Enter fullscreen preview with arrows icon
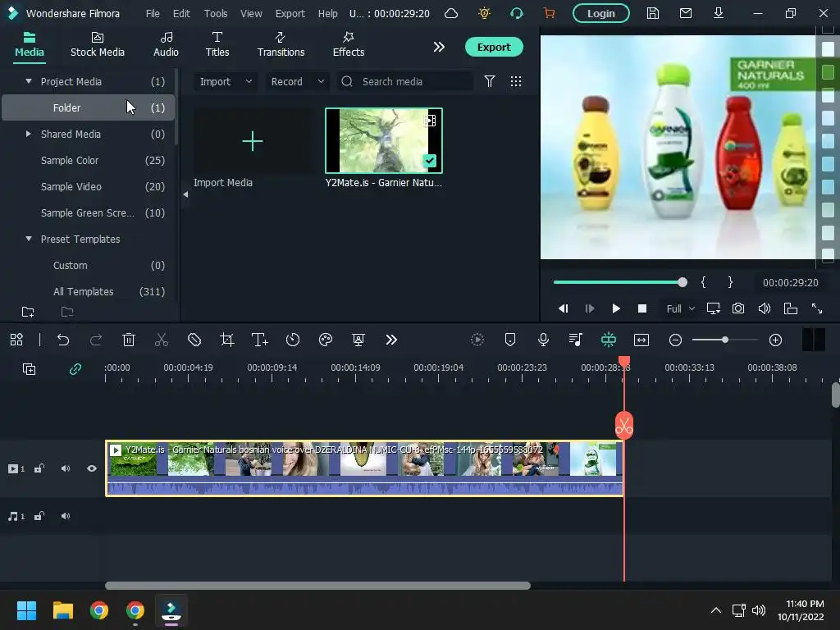This screenshot has width=840, height=630. point(817,308)
